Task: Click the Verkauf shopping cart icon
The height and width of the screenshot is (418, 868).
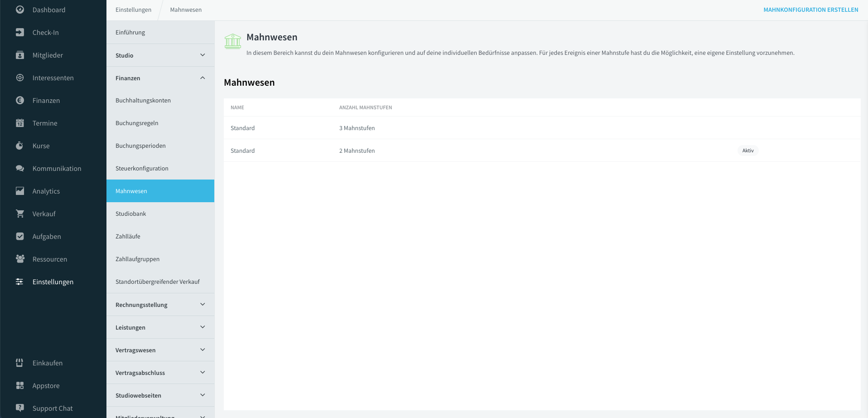Action: click(20, 214)
